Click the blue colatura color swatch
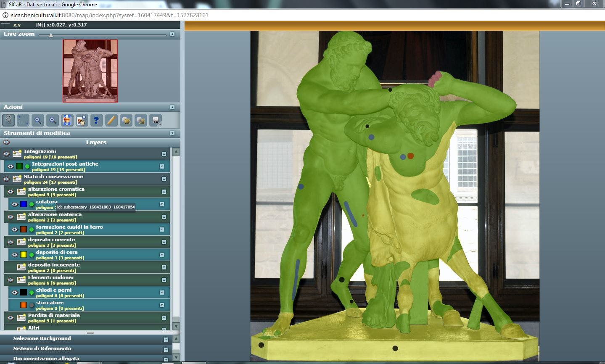 (24, 204)
